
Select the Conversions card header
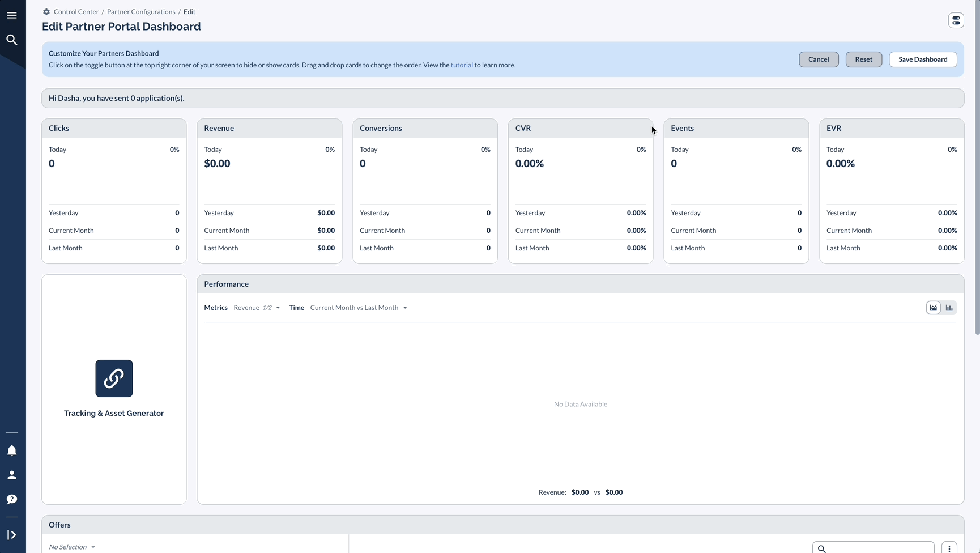click(x=425, y=128)
